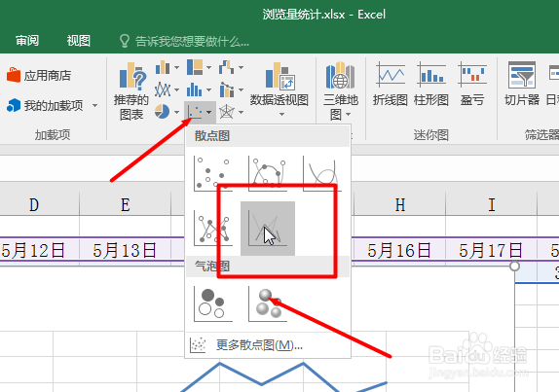The image size is (559, 392).
Task: Select column E header
Action: tap(125, 204)
